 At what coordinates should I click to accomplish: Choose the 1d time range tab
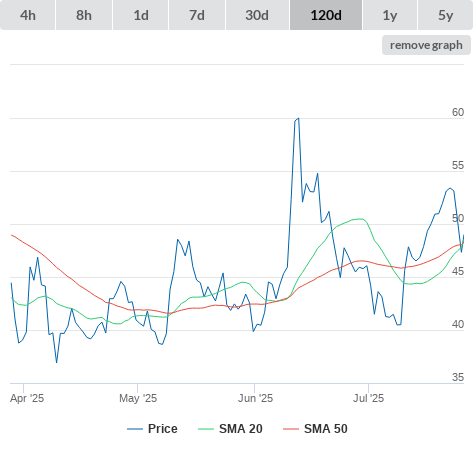pos(141,15)
